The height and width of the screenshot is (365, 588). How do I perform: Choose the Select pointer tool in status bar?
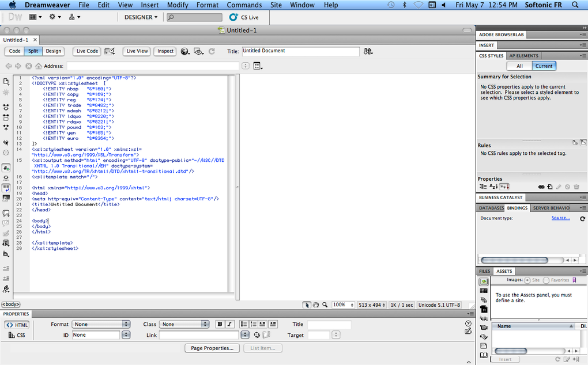(x=307, y=305)
